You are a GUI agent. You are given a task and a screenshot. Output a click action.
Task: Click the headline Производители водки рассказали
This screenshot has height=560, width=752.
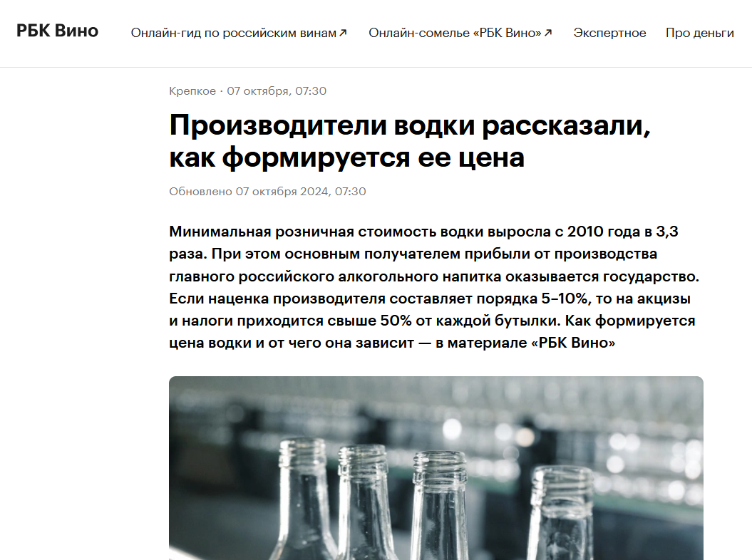coord(410,140)
